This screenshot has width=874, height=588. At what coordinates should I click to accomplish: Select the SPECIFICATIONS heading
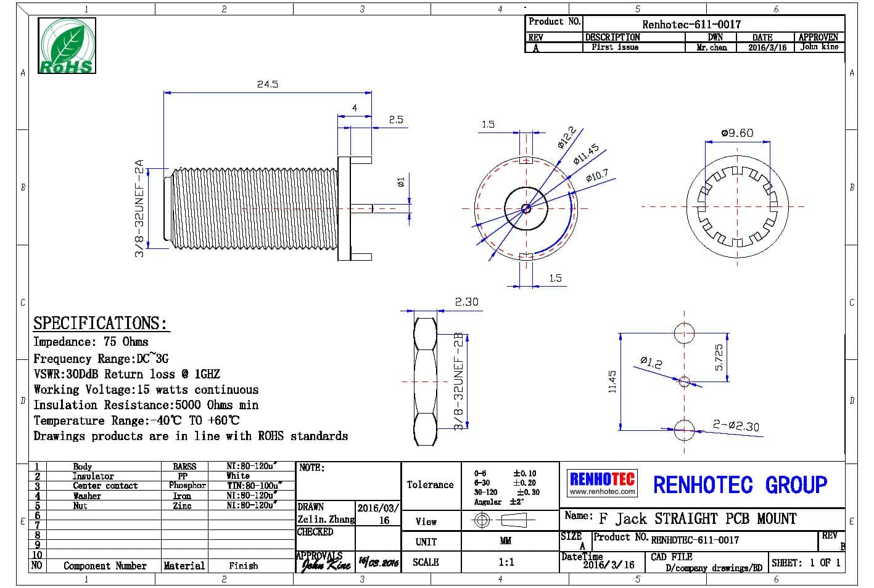(x=100, y=323)
